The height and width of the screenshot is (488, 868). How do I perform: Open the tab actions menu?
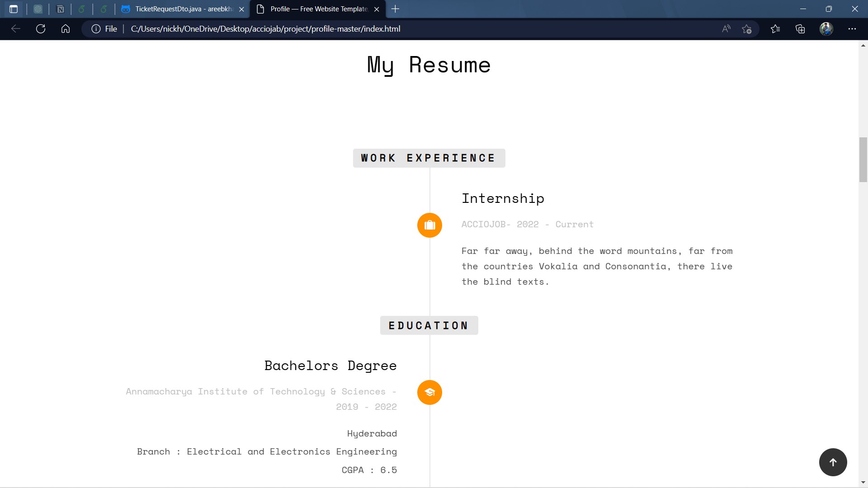click(14, 9)
